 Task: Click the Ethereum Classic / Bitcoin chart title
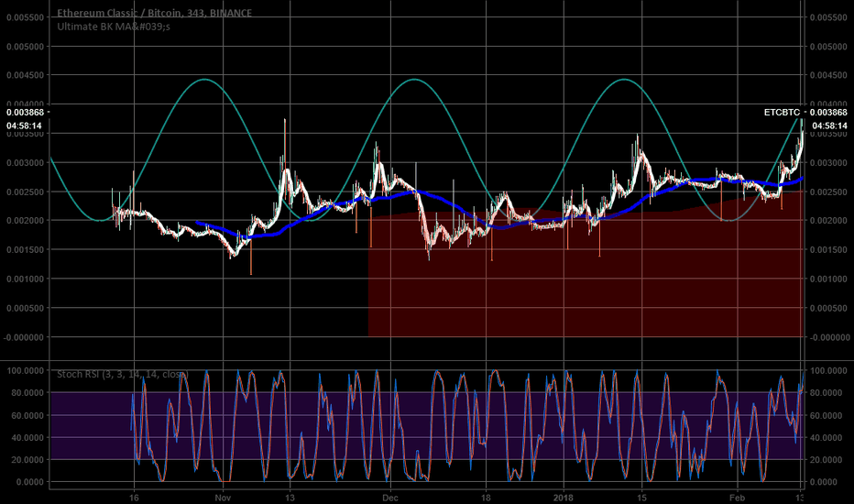click(155, 13)
